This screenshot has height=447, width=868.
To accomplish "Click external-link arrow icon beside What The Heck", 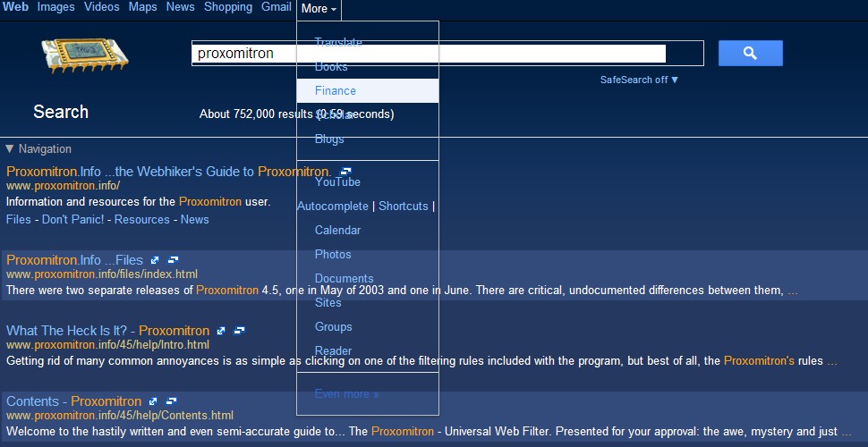I will [x=221, y=331].
